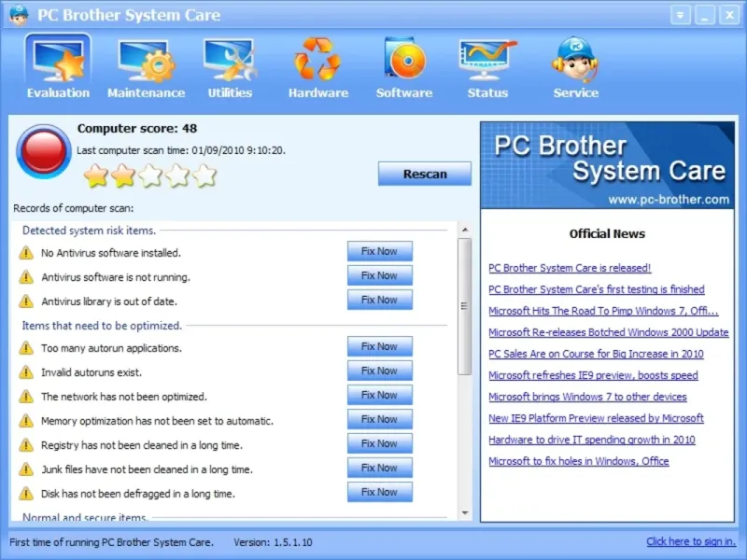747x560 pixels.
Task: Fix Now for Antivirus software is not running
Action: click(x=380, y=275)
